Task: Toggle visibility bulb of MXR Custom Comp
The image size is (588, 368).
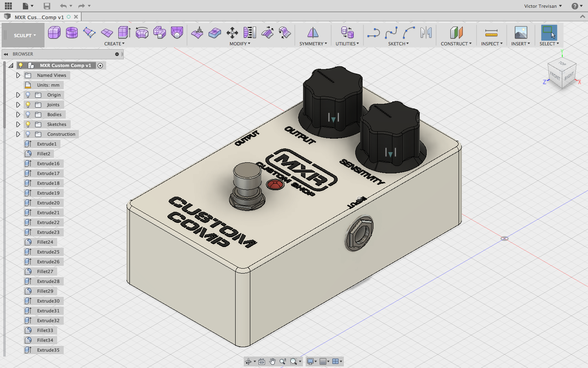Action: pos(20,65)
